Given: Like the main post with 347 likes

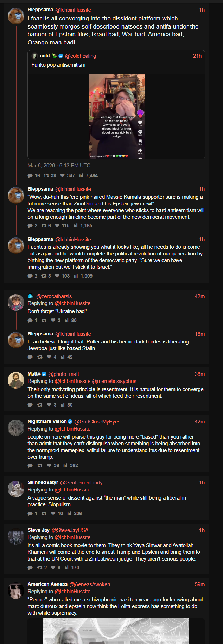Looking at the screenshot, I should [x=63, y=175].
